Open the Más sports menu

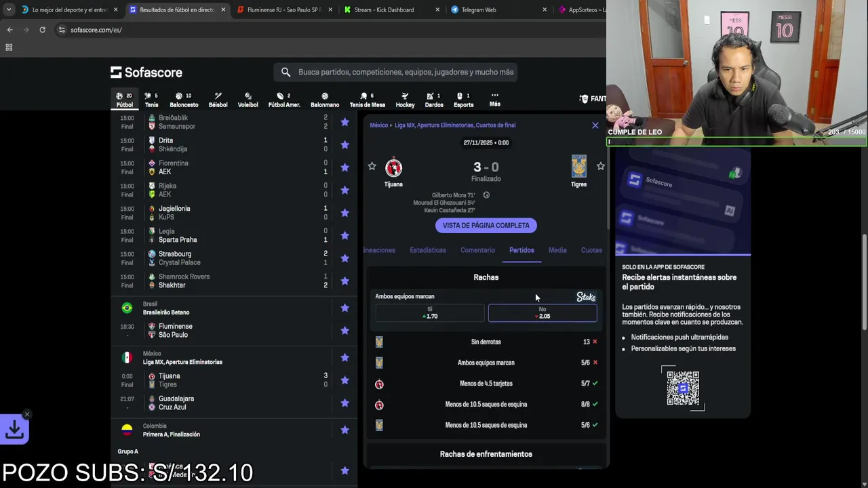495,100
